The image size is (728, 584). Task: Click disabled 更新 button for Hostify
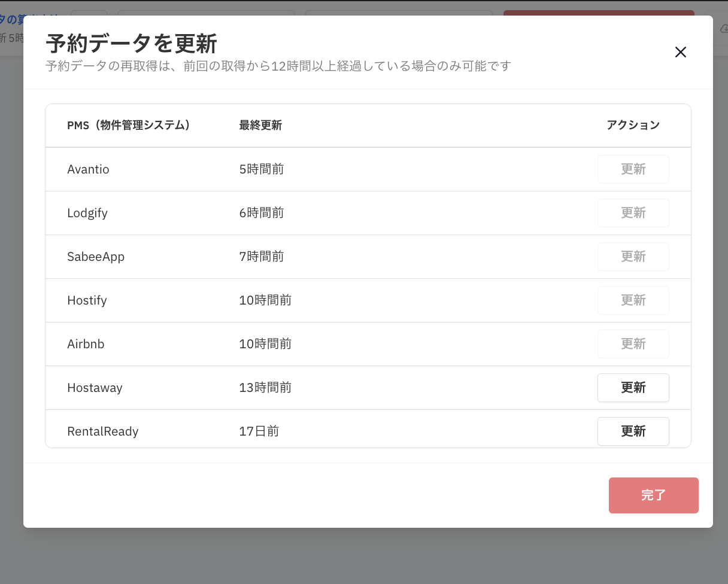pyautogui.click(x=633, y=300)
